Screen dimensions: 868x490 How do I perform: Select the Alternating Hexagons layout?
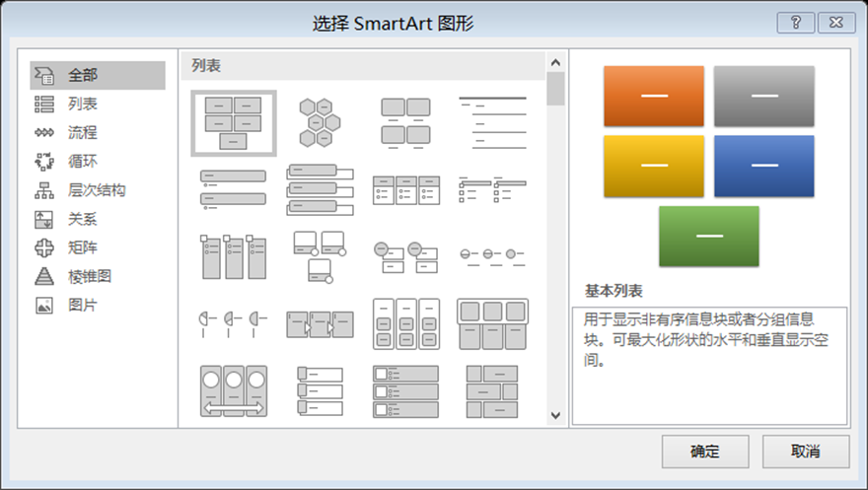coord(320,123)
